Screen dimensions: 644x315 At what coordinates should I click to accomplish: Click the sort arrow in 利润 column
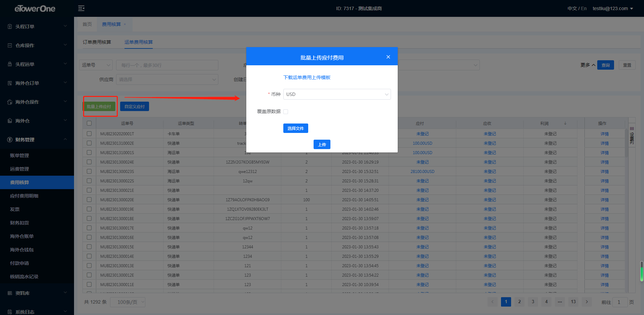coord(565,123)
